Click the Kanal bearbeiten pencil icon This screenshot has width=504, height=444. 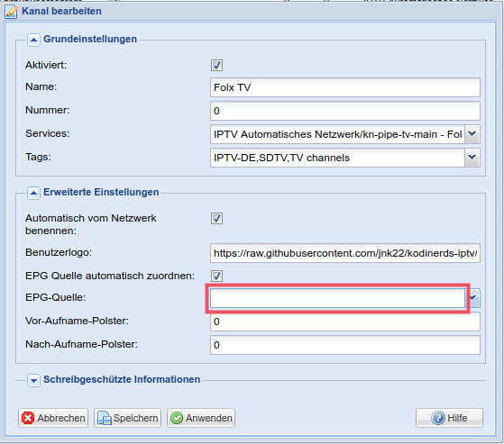[11, 12]
